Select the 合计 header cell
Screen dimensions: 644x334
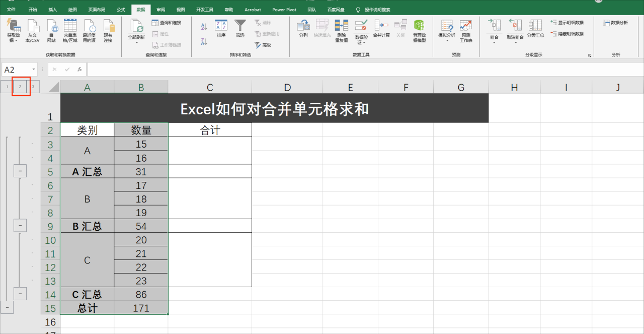tap(210, 130)
